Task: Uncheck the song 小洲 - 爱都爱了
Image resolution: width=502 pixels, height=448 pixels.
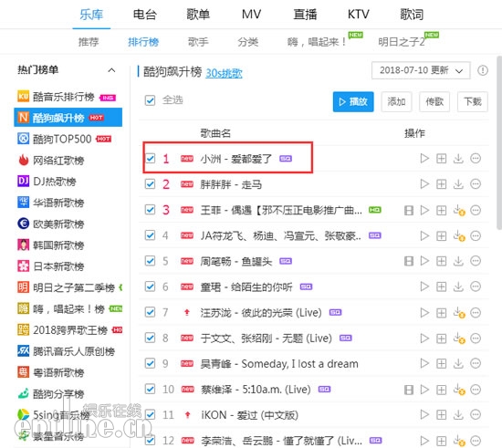Action: point(150,159)
